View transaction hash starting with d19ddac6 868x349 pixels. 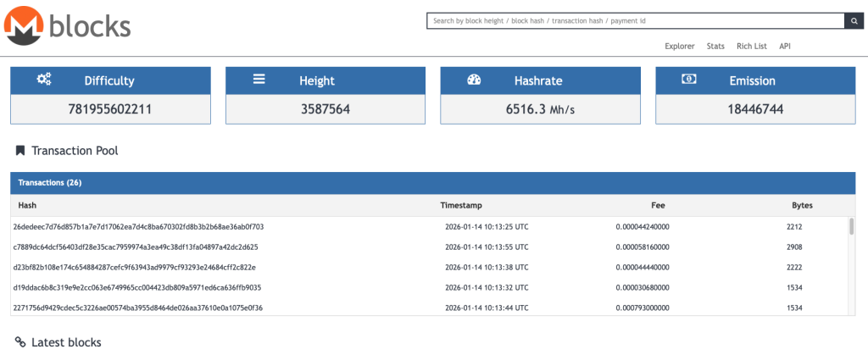[x=136, y=287]
